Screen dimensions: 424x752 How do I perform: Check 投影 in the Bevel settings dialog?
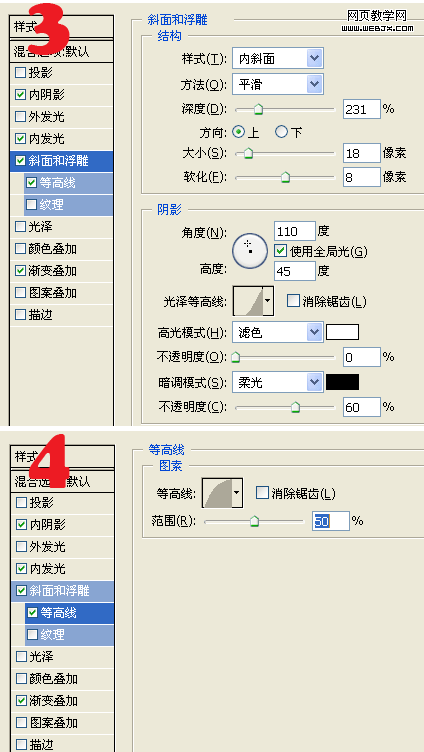20,73
